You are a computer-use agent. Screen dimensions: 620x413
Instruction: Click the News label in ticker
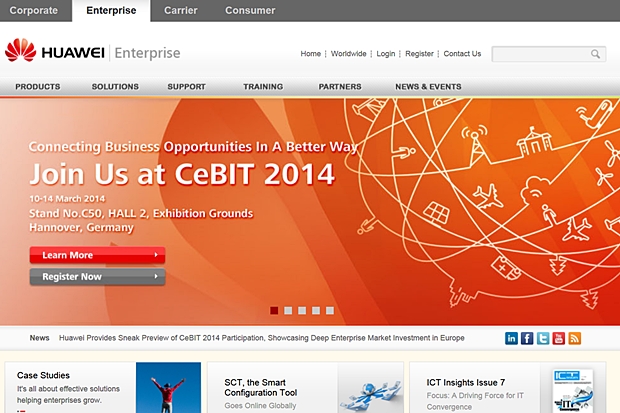point(40,338)
